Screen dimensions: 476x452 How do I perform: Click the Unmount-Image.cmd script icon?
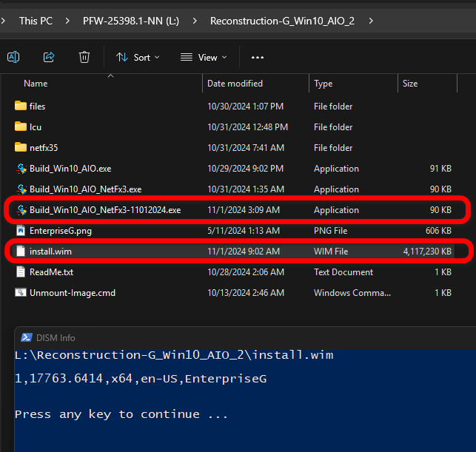pos(21,292)
